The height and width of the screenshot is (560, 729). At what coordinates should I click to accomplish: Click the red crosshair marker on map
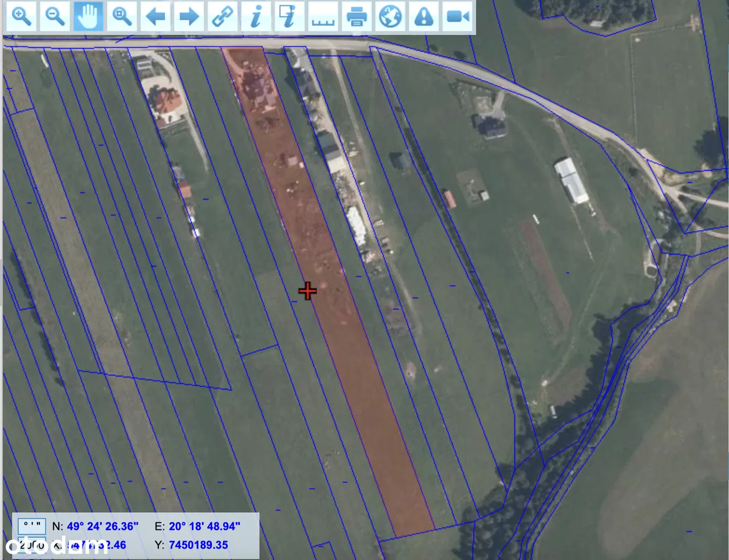point(308,291)
